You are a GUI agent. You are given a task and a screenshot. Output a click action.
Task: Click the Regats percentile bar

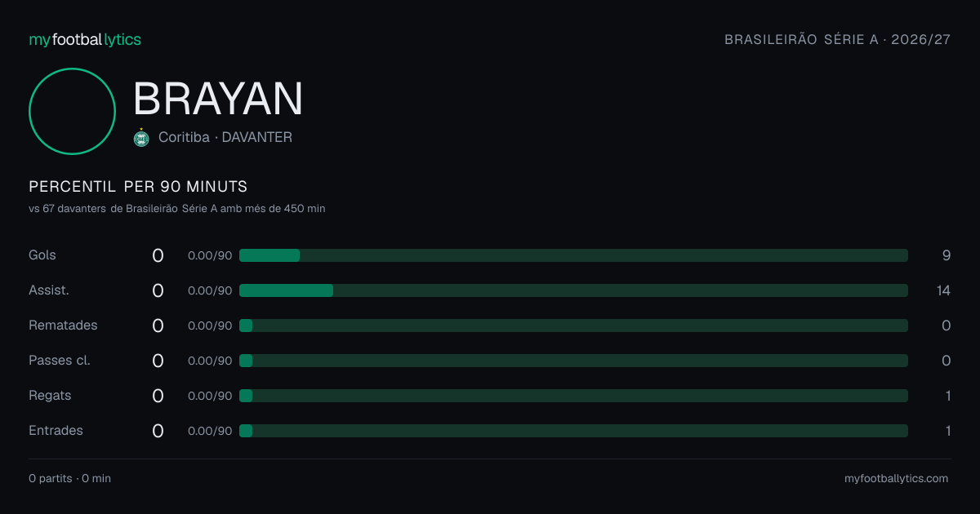pos(573,396)
